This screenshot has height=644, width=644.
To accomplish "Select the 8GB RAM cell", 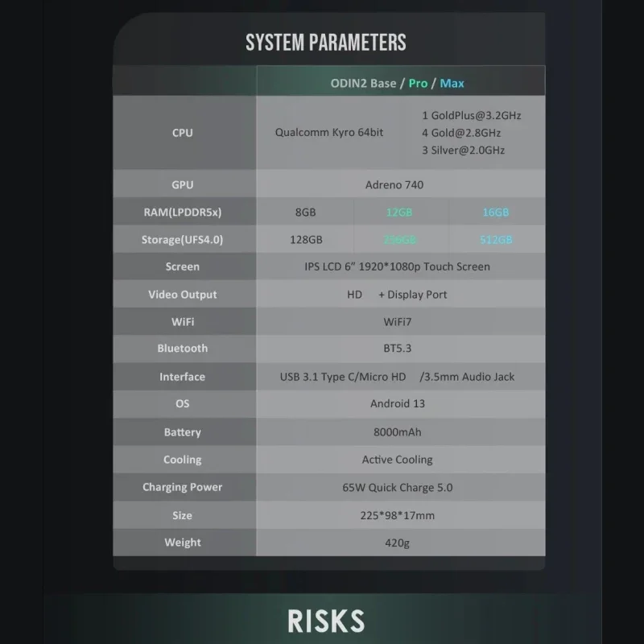I will click(x=306, y=213).
